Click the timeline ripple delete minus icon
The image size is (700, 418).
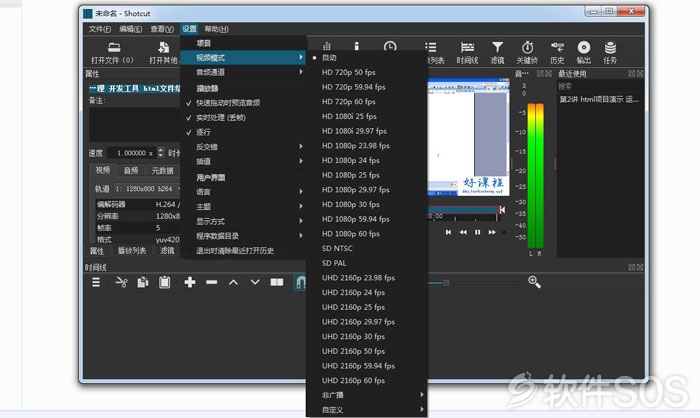click(212, 282)
